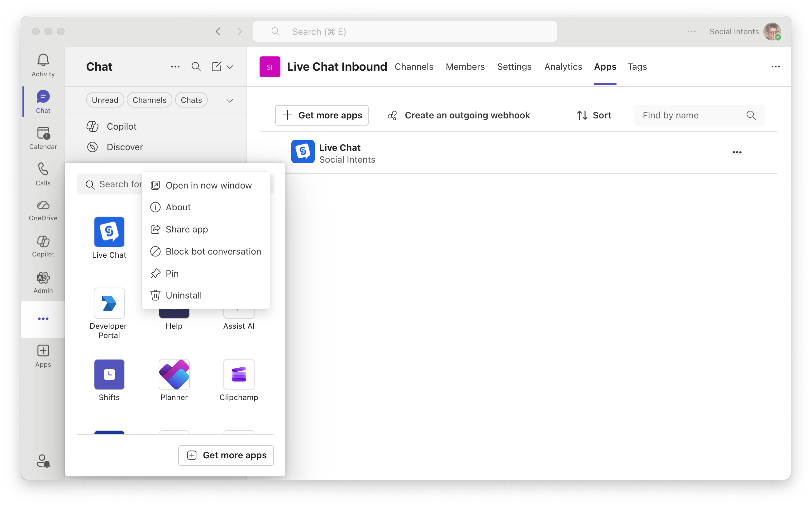The image size is (812, 506).
Task: Select Uninstall from the context menu
Action: 184,295
